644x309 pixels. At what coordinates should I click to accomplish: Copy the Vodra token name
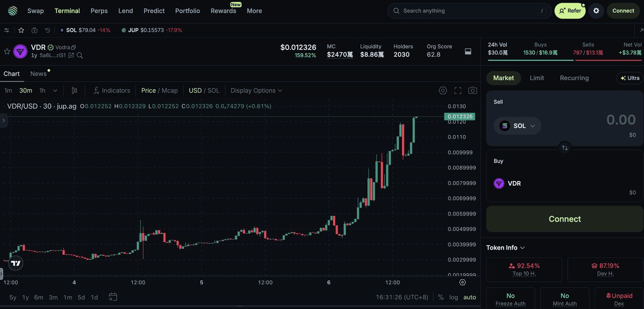pos(73,47)
